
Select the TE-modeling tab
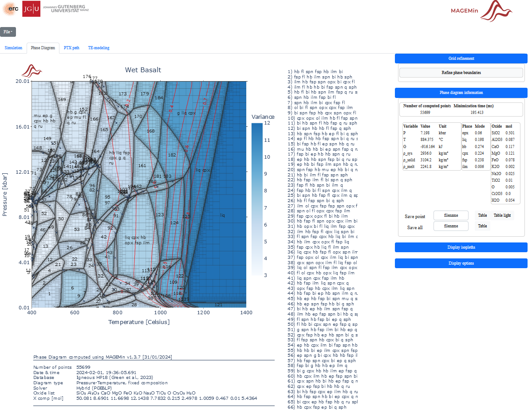99,48
